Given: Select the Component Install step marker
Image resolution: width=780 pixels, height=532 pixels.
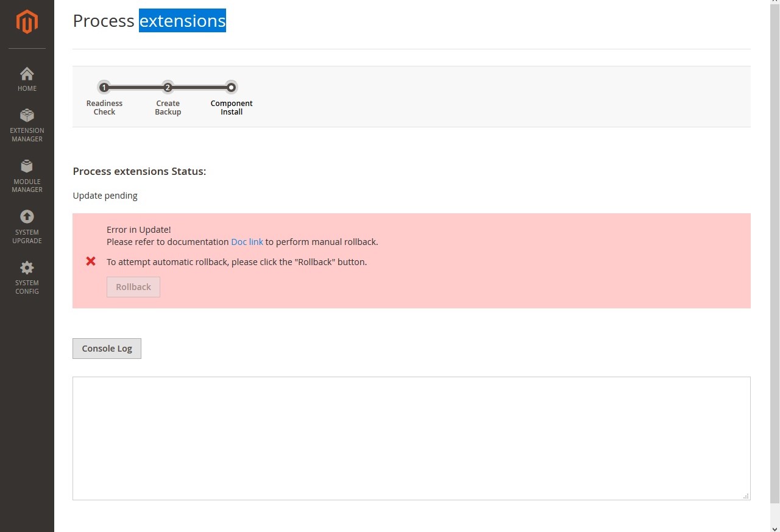Looking at the screenshot, I should 231,87.
